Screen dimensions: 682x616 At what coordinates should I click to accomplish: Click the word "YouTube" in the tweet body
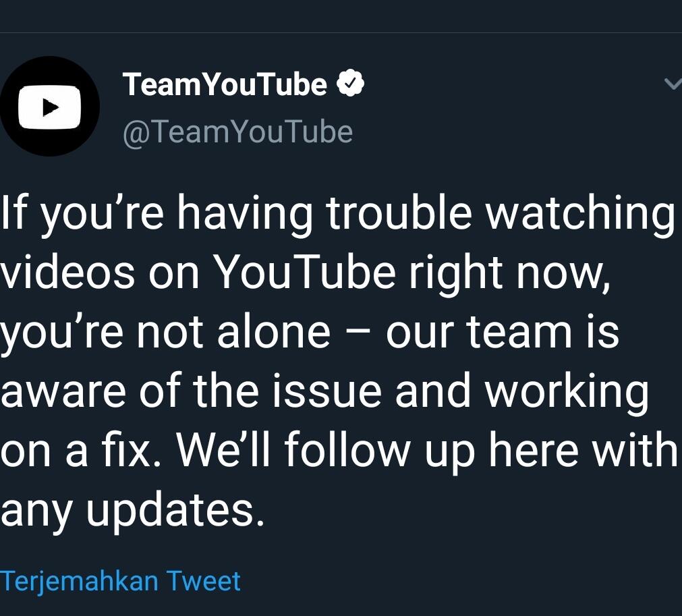pos(304,273)
